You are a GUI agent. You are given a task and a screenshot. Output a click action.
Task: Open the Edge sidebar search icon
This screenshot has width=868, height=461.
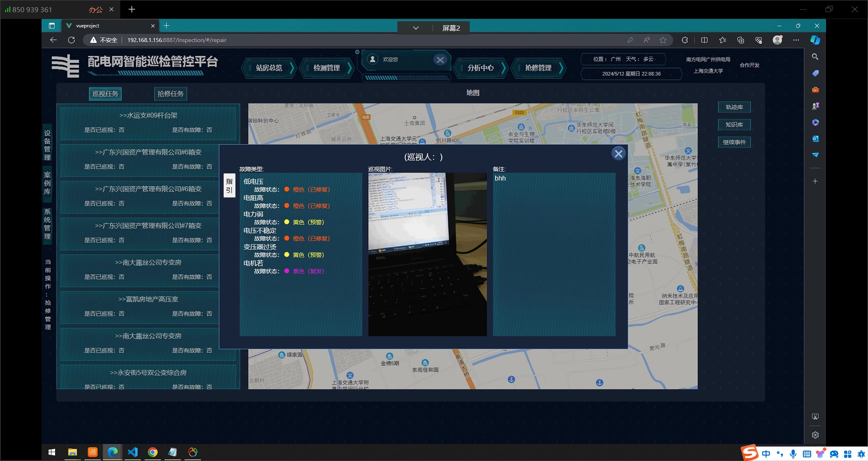815,57
